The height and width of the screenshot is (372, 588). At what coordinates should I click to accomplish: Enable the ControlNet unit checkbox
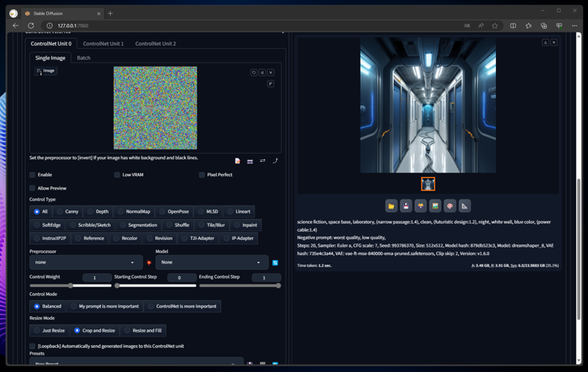click(32, 175)
